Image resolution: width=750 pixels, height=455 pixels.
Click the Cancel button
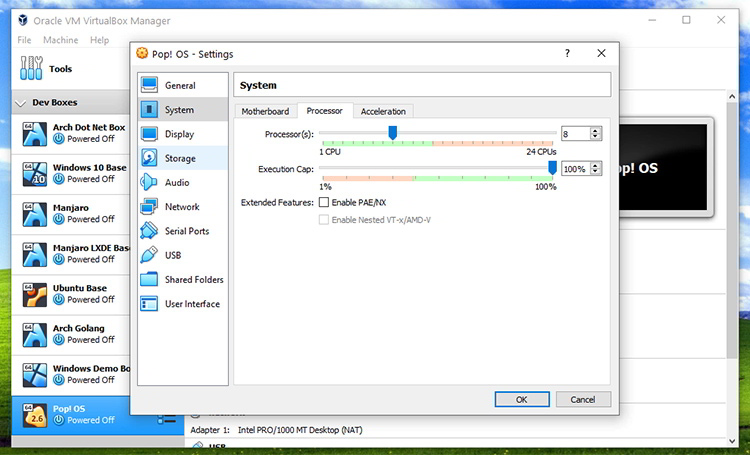583,400
